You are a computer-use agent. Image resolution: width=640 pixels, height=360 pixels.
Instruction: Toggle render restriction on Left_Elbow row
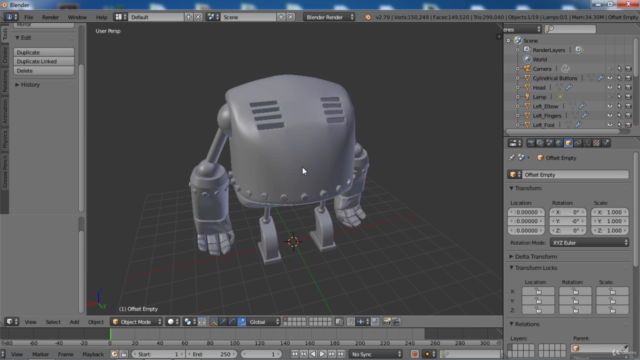point(628,106)
